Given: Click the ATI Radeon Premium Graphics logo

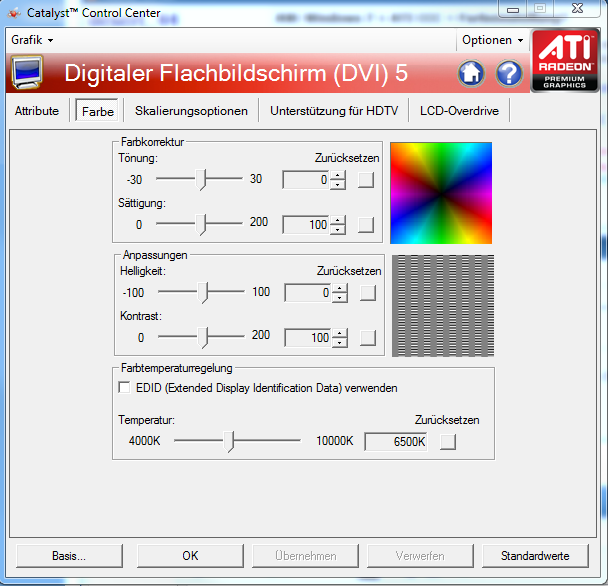Looking at the screenshot, I should pyautogui.click(x=565, y=61).
